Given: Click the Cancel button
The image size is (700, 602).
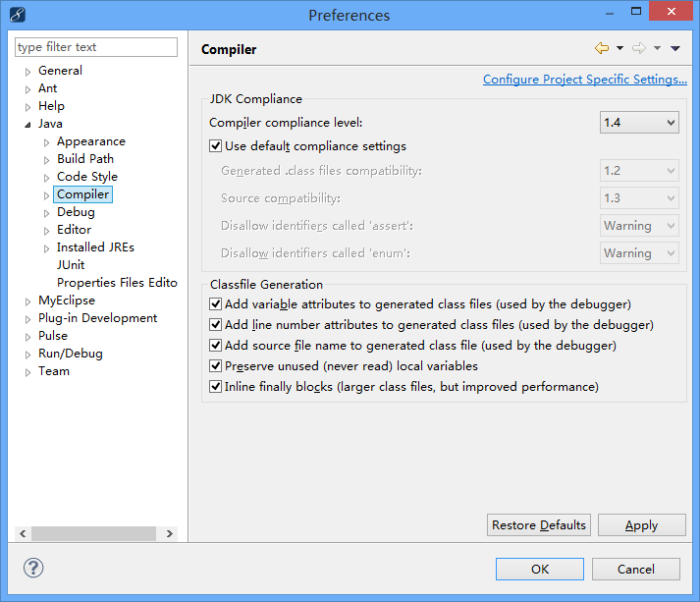Looking at the screenshot, I should (x=636, y=569).
